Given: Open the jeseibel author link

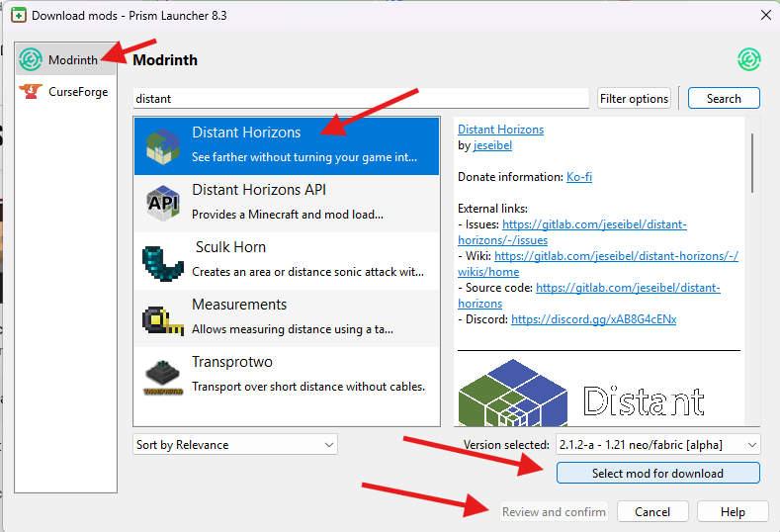Looking at the screenshot, I should tap(492, 145).
